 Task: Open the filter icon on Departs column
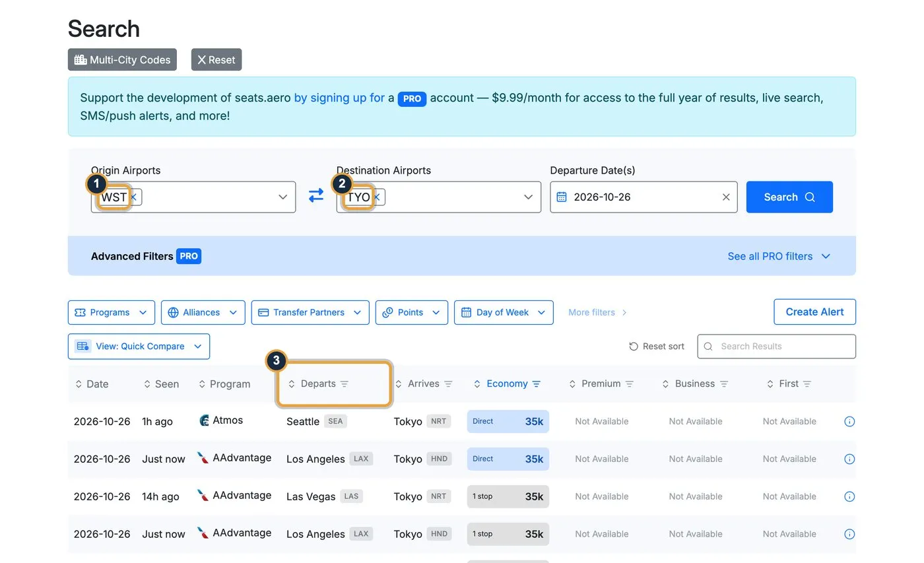[x=345, y=383]
